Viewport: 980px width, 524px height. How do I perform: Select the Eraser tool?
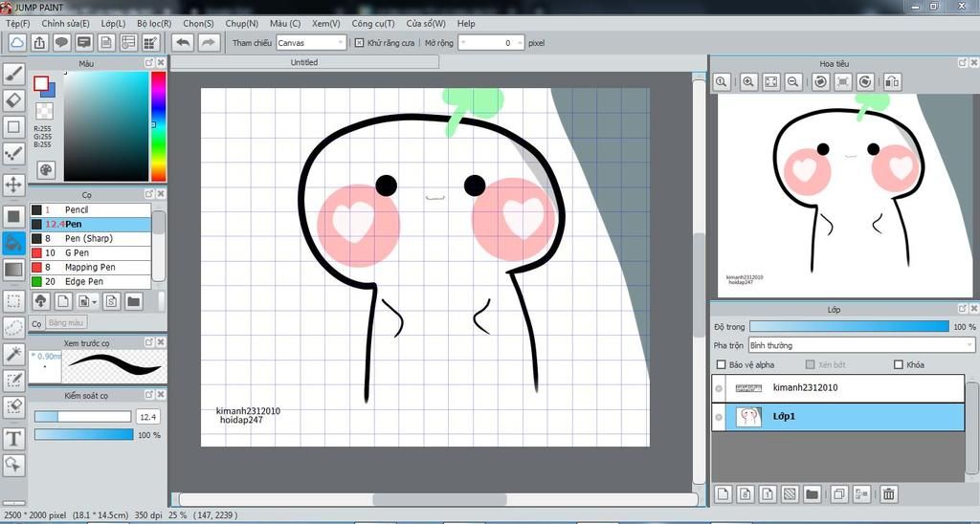(x=13, y=100)
